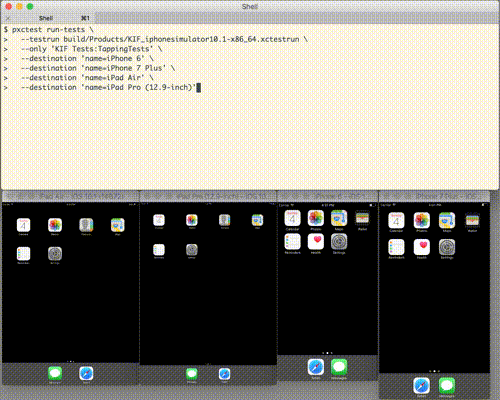The width and height of the screenshot is (500, 400).
Task: Open Wallet in the iPhone 6 simulator
Action: click(362, 218)
